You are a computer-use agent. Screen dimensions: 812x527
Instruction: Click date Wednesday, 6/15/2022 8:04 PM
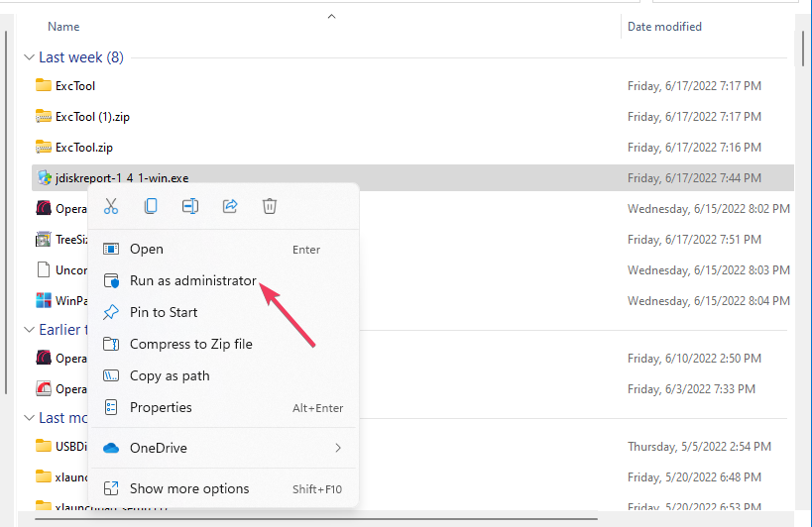pyautogui.click(x=709, y=300)
